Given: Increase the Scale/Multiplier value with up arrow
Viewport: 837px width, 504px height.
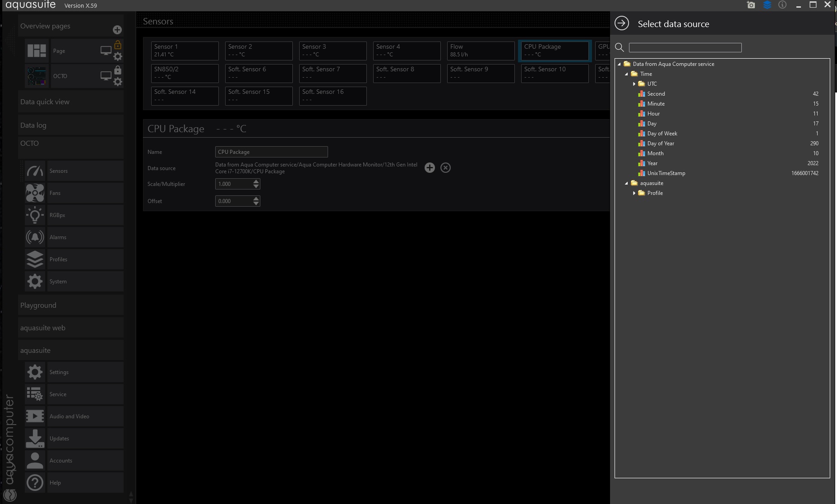Looking at the screenshot, I should click(256, 181).
